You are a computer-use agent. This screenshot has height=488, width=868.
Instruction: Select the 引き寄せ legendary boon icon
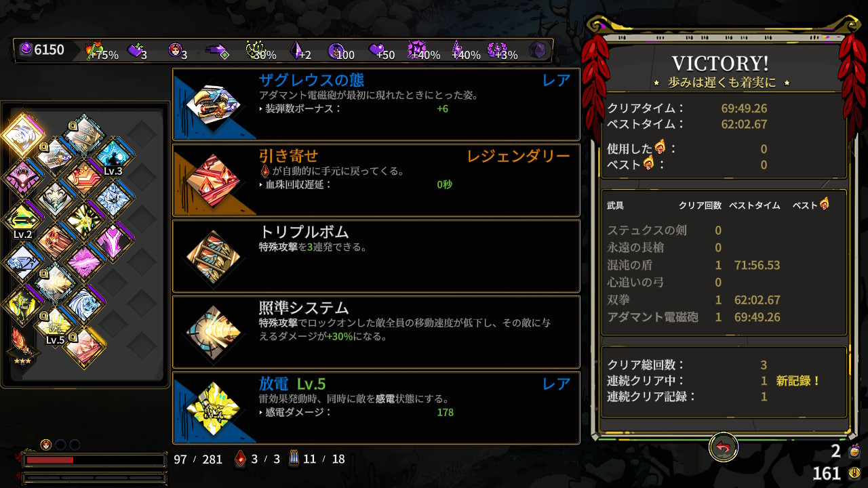tap(212, 181)
